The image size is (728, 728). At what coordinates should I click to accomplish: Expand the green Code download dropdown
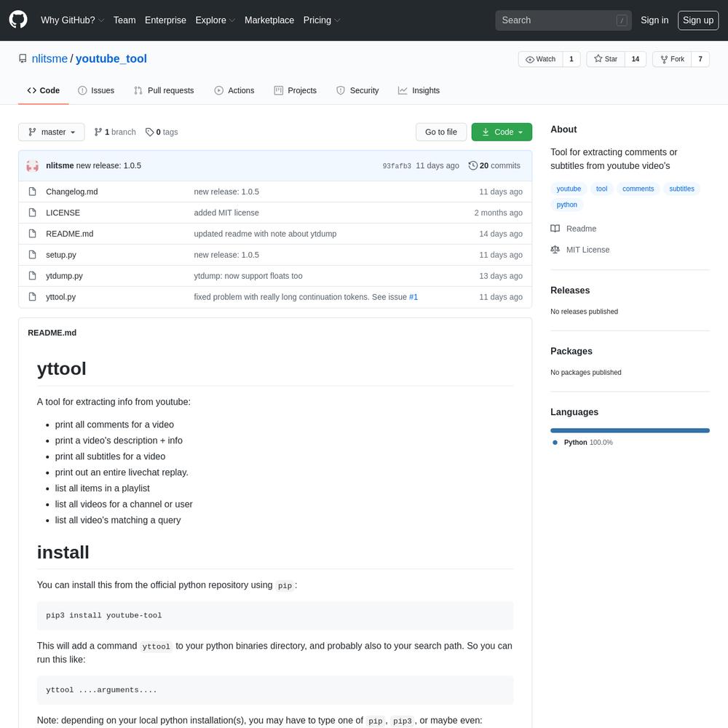502,132
